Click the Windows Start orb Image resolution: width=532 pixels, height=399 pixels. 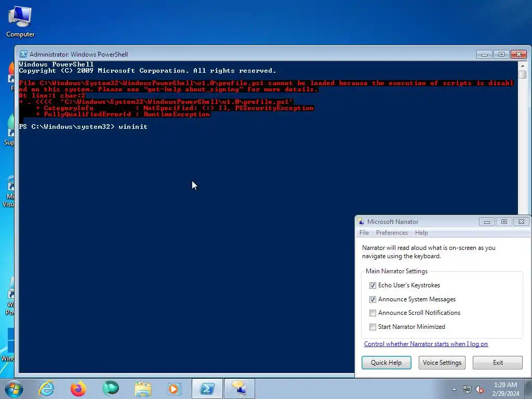pyautogui.click(x=14, y=389)
